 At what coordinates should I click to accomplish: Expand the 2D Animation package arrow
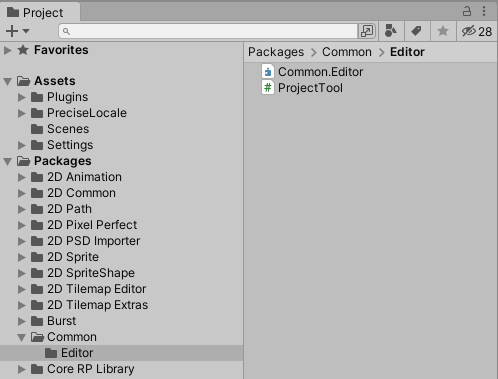[21, 177]
